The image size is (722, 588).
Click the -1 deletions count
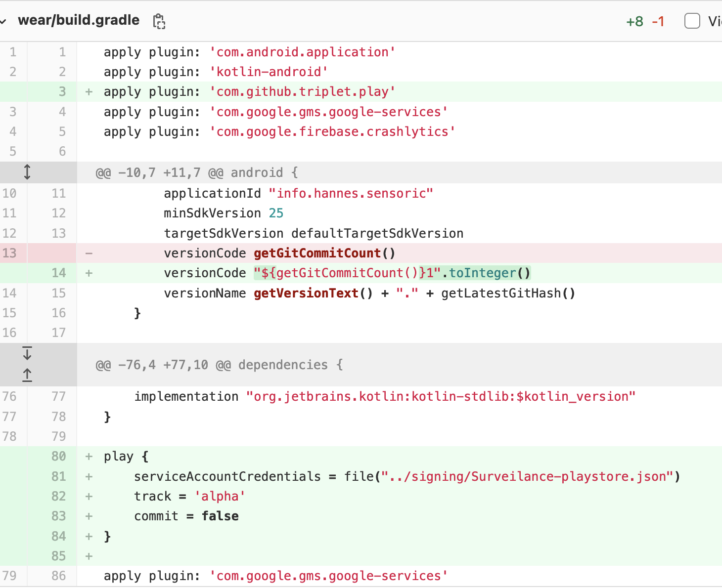(x=658, y=21)
